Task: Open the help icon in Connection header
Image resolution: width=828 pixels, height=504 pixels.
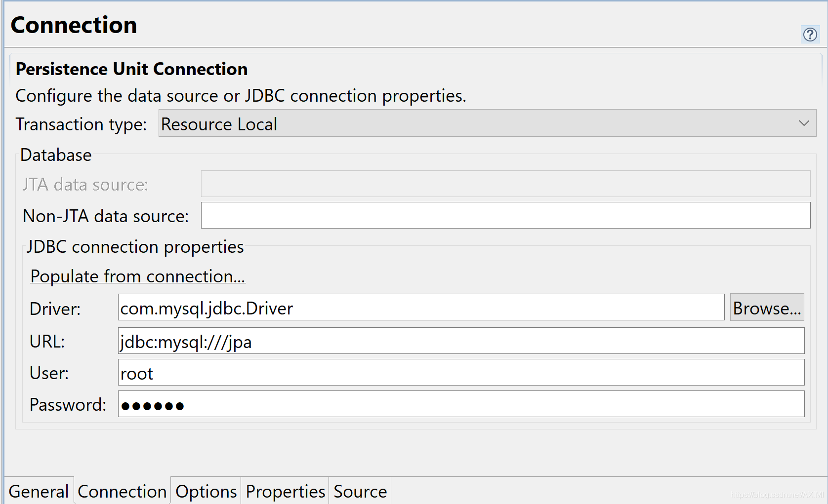Action: click(x=810, y=35)
